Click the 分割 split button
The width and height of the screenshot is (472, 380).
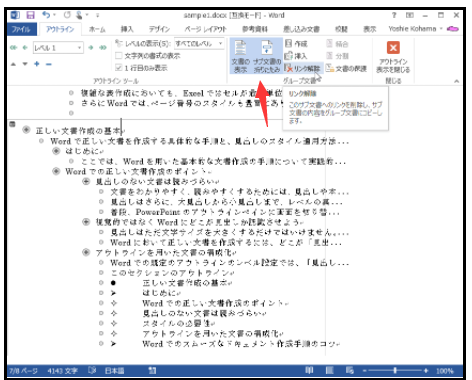[x=337, y=56]
